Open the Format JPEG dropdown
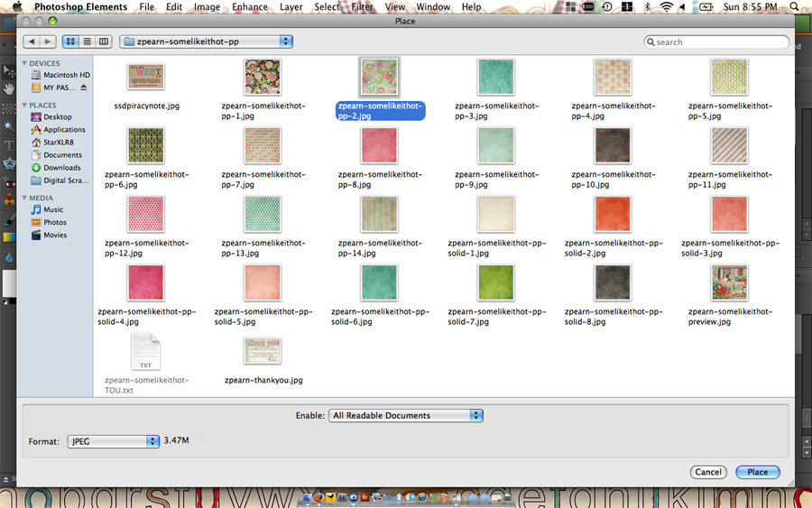The height and width of the screenshot is (508, 812). 114,441
